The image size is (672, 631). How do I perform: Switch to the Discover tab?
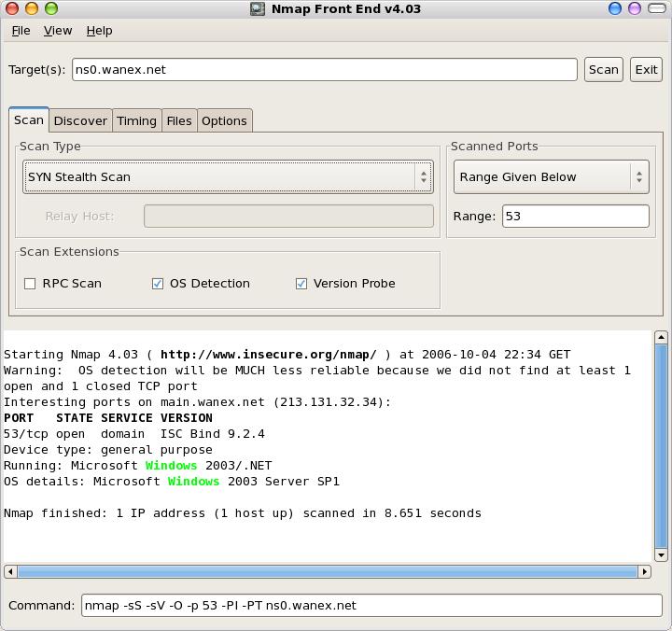[80, 121]
